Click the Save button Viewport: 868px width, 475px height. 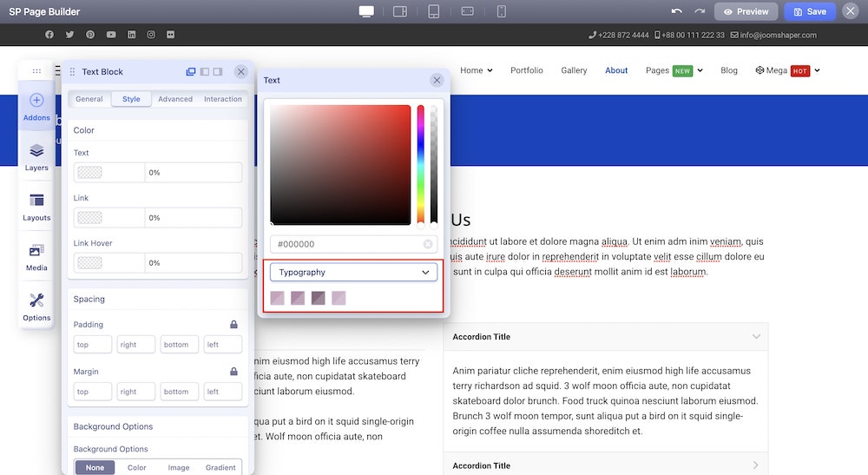[809, 11]
